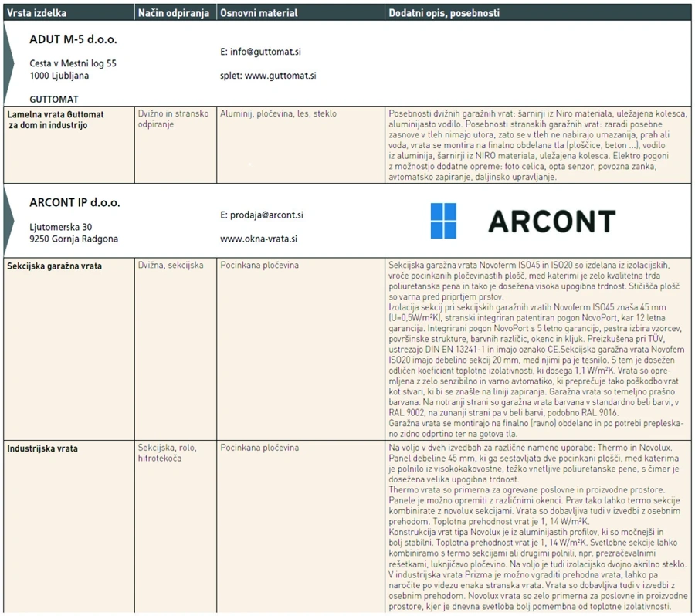The height and width of the screenshot is (616, 695).
Task: Open the website www.guttomat.si
Action: (280, 76)
